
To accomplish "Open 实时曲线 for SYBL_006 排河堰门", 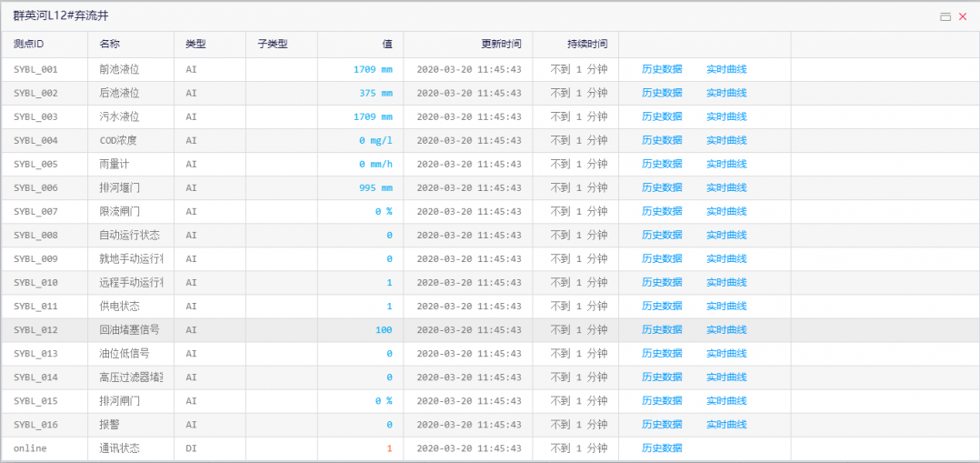I will click(x=726, y=187).
